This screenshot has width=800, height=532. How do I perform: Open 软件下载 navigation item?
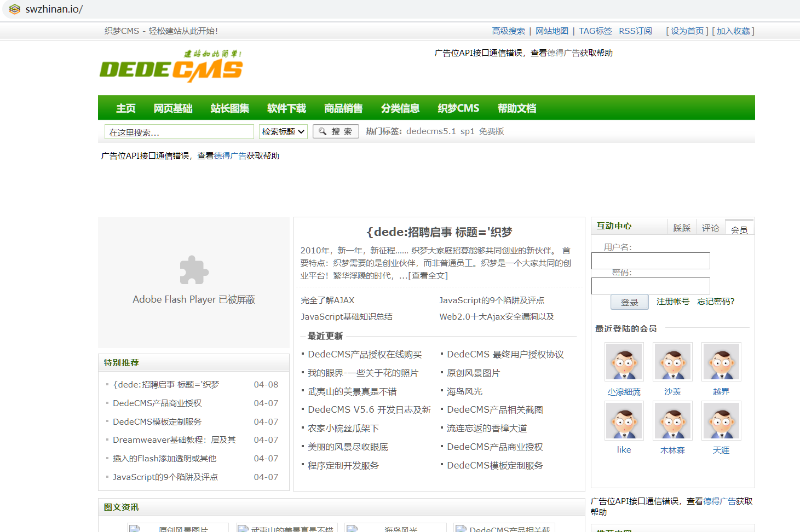click(x=287, y=108)
